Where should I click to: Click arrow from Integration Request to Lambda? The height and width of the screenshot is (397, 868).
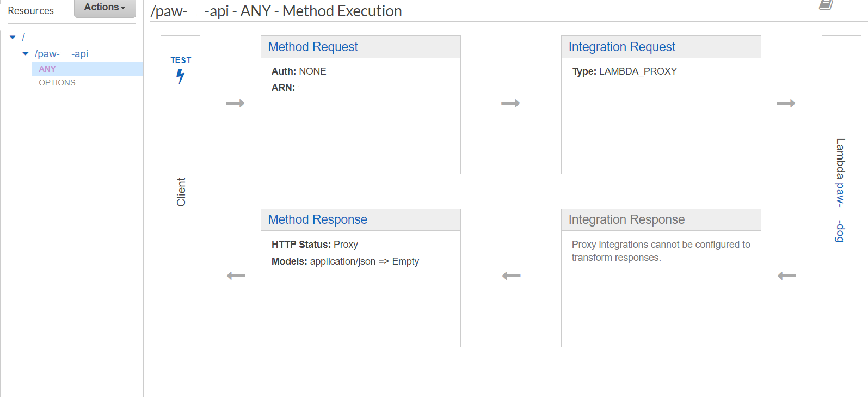[x=786, y=103]
